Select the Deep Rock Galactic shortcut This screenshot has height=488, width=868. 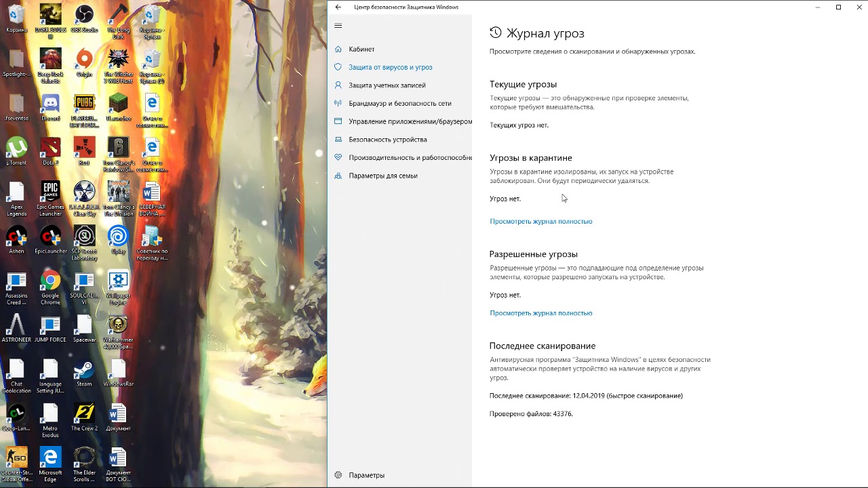click(50, 66)
